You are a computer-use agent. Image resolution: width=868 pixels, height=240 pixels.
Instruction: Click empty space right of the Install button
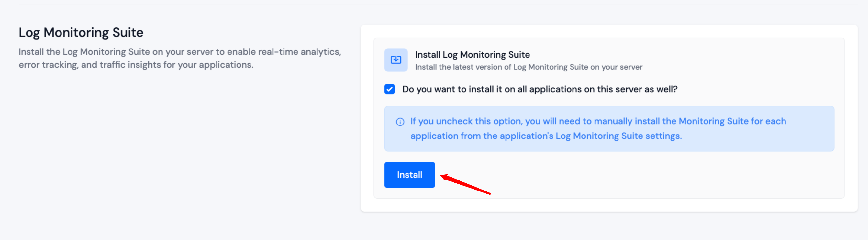(640, 175)
